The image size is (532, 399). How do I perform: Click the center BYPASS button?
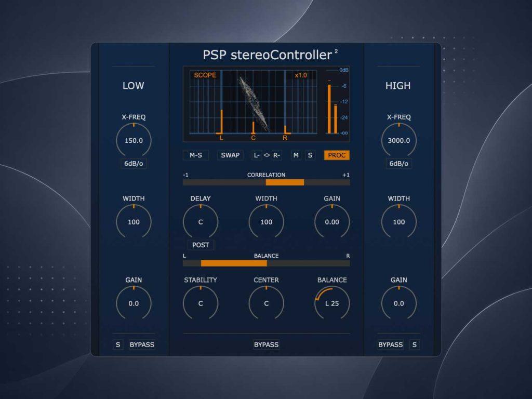point(267,345)
